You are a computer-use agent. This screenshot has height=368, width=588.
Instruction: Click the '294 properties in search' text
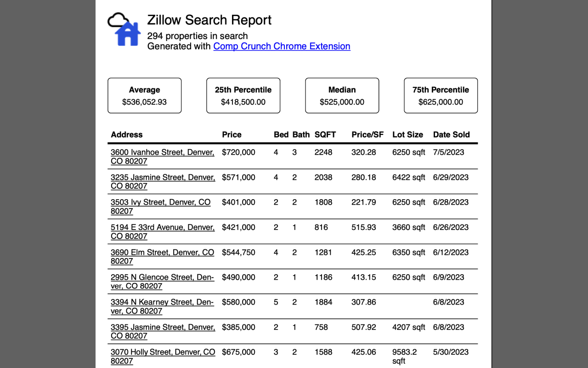coord(198,36)
